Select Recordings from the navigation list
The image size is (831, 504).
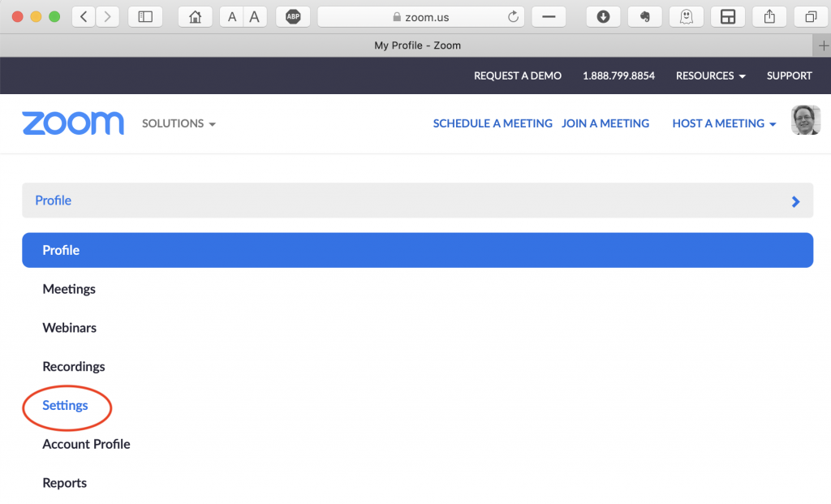[74, 367]
